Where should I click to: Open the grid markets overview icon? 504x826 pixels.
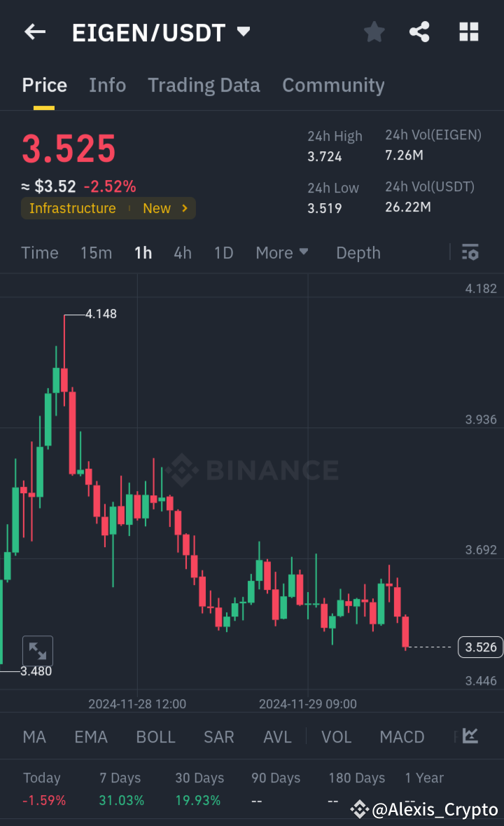coord(468,32)
